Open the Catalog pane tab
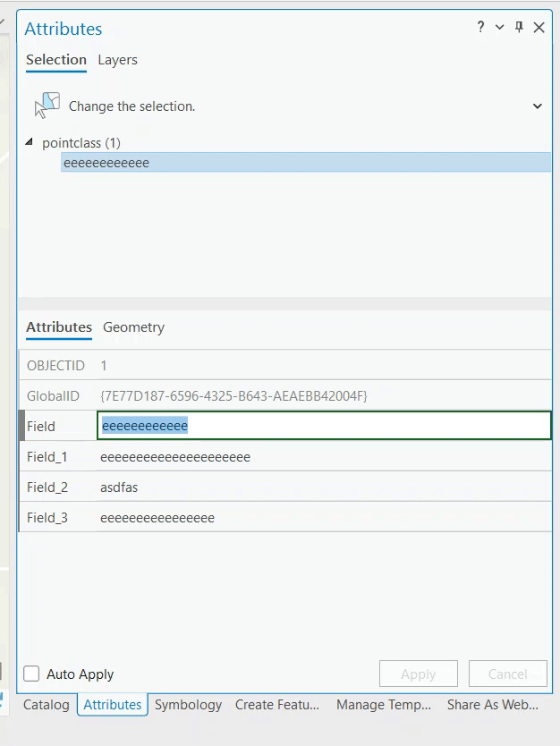560x746 pixels. tap(46, 705)
